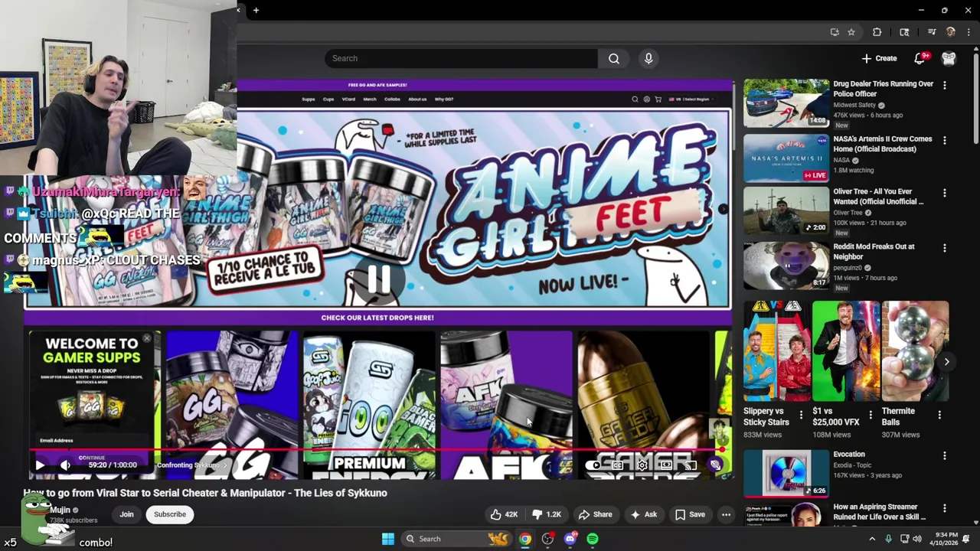Open options for Slippery vs Sticky Stairs
The width and height of the screenshot is (980, 551).
[x=801, y=414]
